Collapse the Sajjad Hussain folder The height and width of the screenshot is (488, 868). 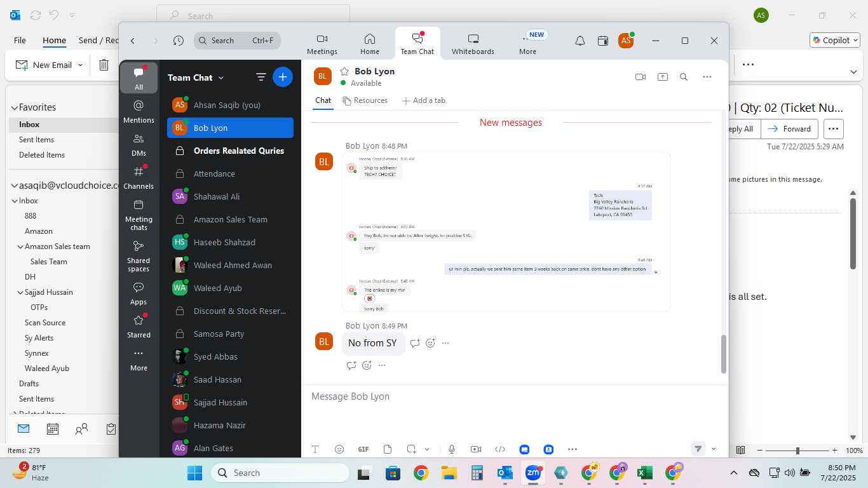click(20, 292)
